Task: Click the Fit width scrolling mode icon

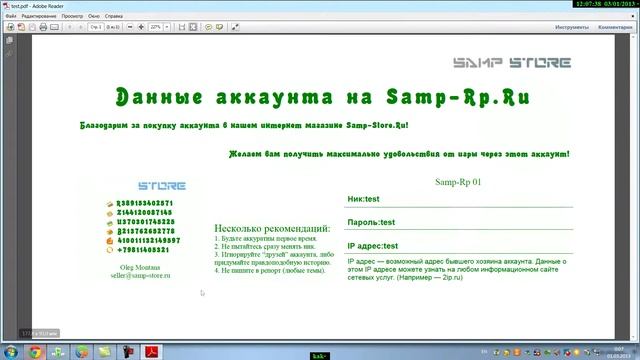Action: [x=182, y=27]
